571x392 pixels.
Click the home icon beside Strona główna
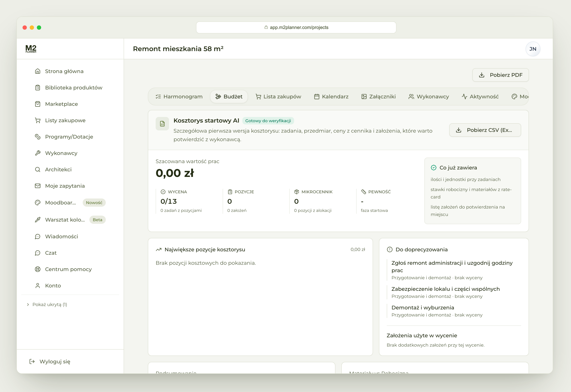coord(38,71)
